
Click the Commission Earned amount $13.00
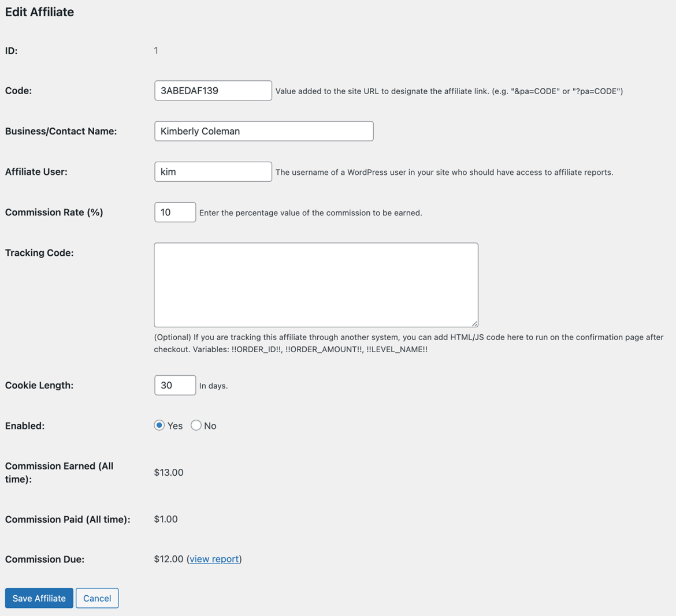[168, 472]
